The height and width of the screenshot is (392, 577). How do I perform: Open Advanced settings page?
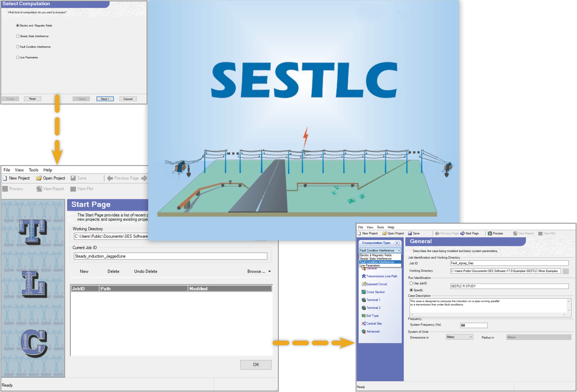(371, 332)
